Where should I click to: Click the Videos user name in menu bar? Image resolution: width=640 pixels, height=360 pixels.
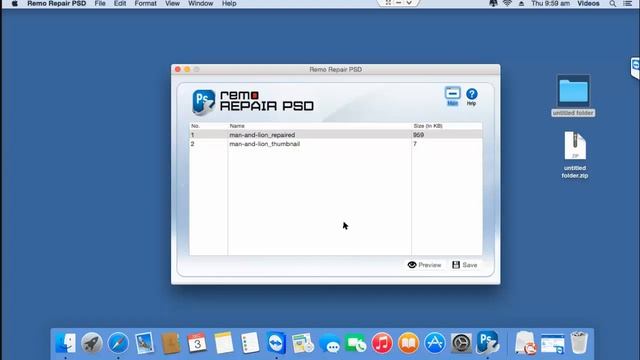(588, 4)
